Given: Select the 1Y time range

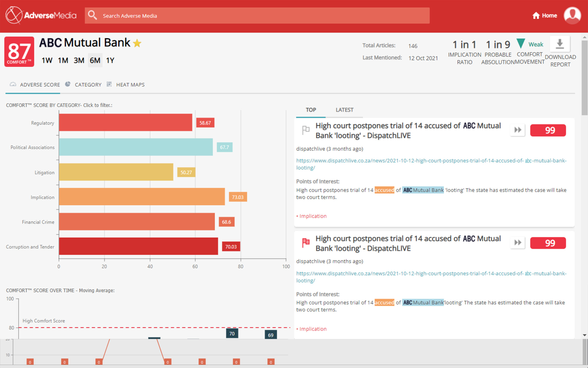Looking at the screenshot, I should [x=110, y=60].
